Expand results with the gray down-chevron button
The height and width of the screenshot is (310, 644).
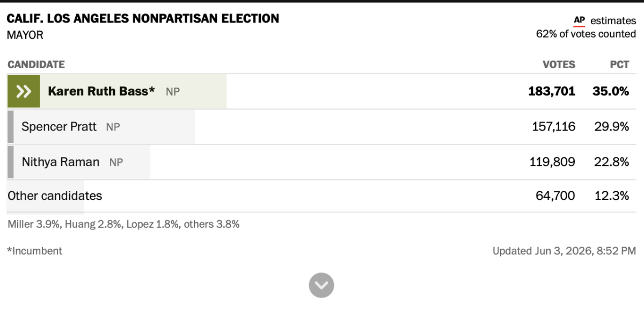pos(321,285)
